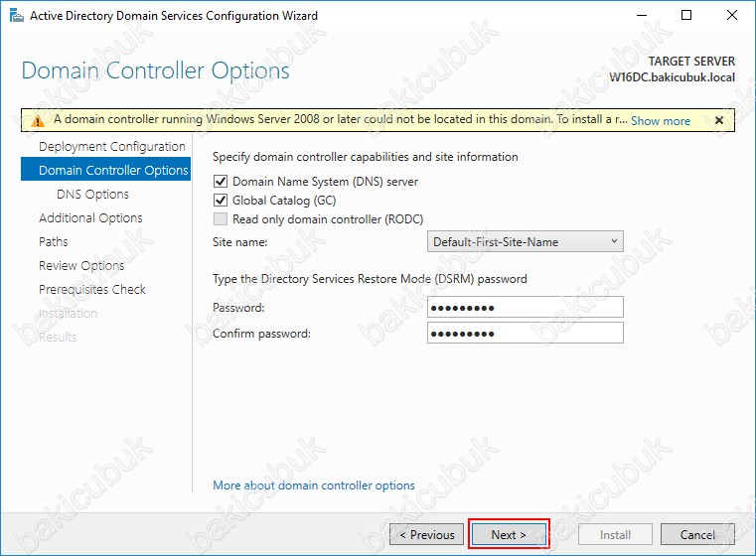Click the Next button
Screen dimensions: 756x556
pyautogui.click(x=509, y=534)
